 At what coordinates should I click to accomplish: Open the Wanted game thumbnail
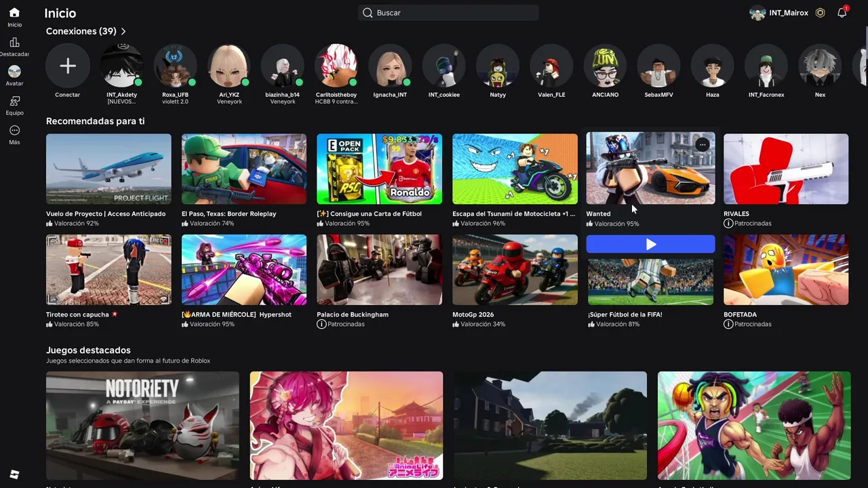[x=650, y=168]
